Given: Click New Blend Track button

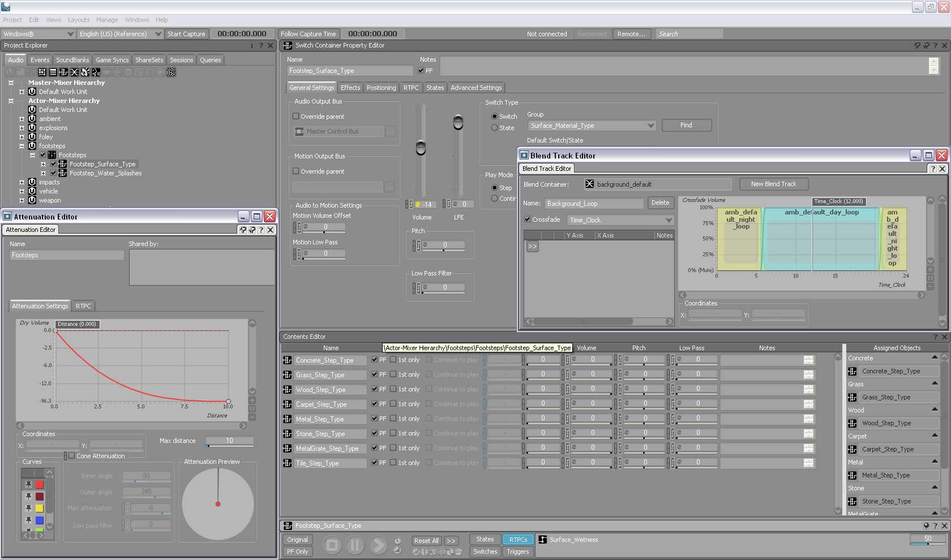Looking at the screenshot, I should tap(773, 184).
